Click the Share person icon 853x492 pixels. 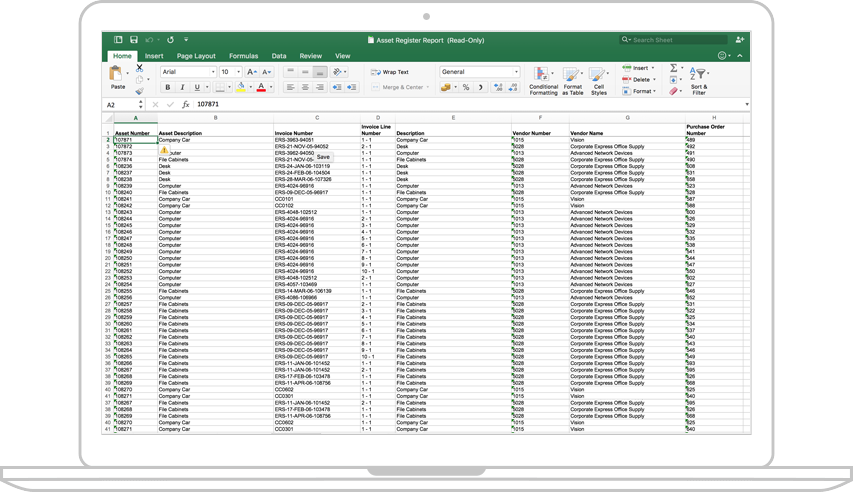pos(740,40)
